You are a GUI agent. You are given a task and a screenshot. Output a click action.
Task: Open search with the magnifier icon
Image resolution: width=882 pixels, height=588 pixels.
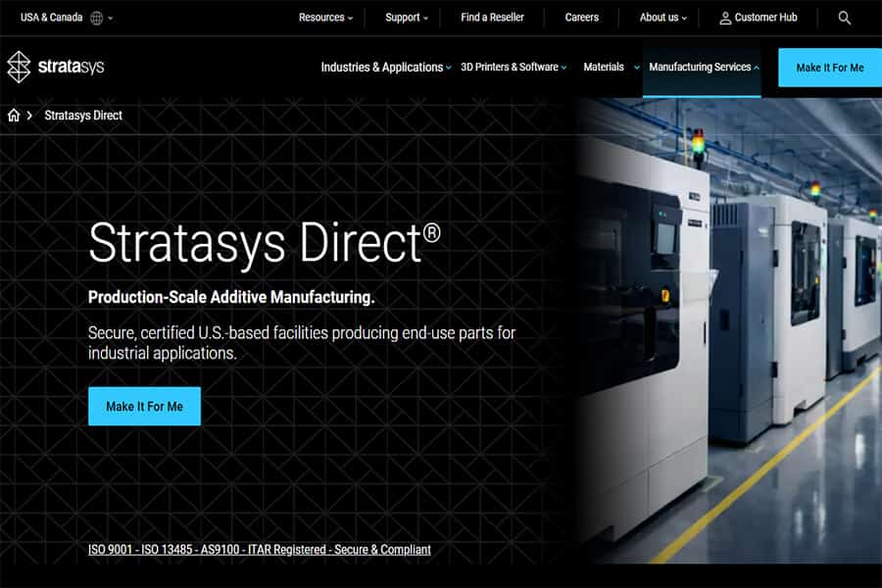click(845, 18)
